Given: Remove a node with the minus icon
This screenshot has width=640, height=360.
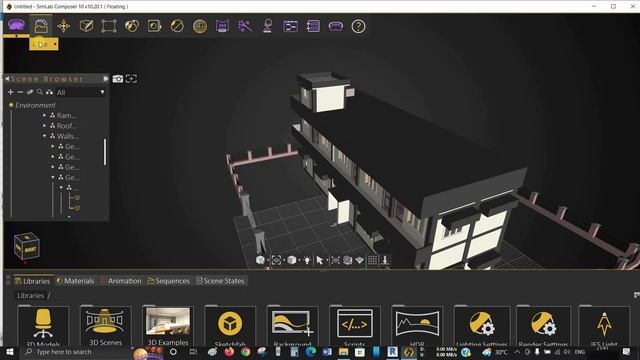Looking at the screenshot, I should [x=20, y=92].
